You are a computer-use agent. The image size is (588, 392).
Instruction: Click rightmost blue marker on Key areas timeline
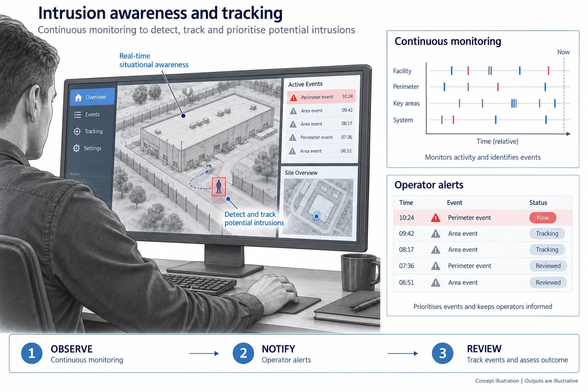[555, 103]
